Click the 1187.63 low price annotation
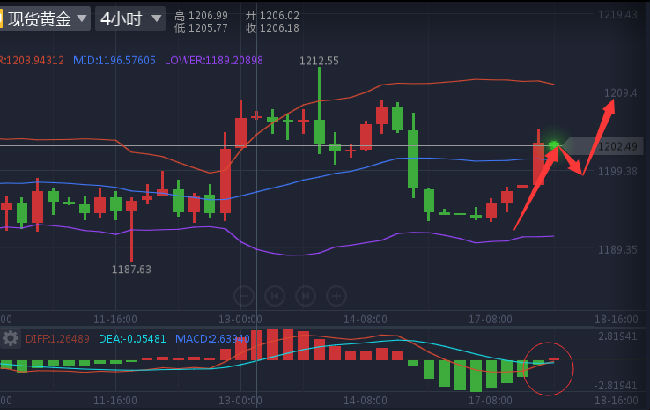The width and height of the screenshot is (650, 410). (x=131, y=269)
